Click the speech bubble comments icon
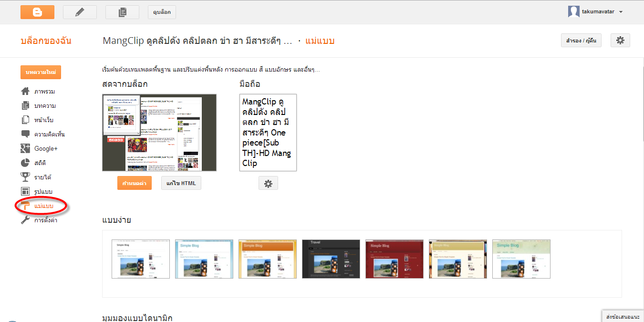644x322 pixels. (x=26, y=134)
